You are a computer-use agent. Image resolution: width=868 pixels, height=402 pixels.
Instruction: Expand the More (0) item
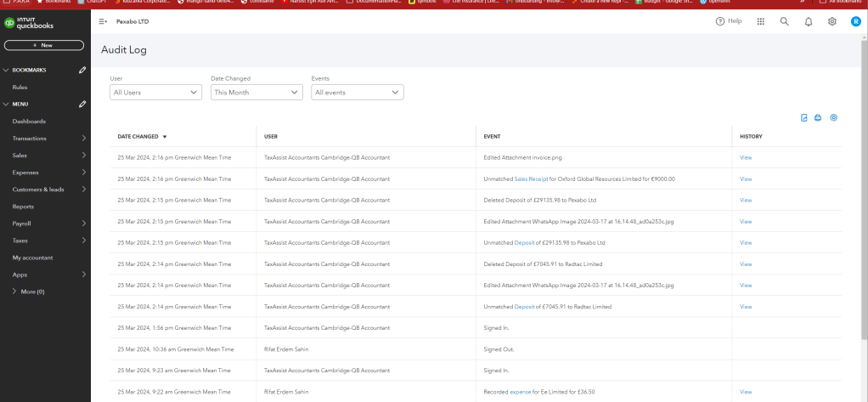pos(28,292)
